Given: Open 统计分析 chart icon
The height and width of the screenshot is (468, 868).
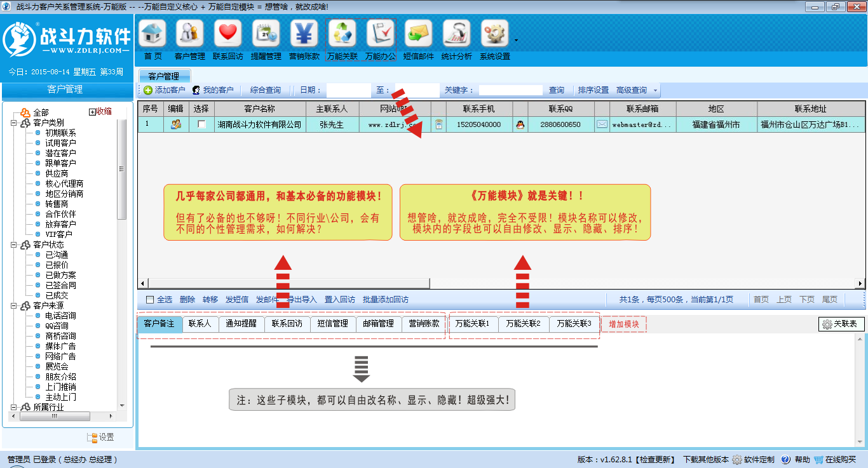Looking at the screenshot, I should point(457,34).
